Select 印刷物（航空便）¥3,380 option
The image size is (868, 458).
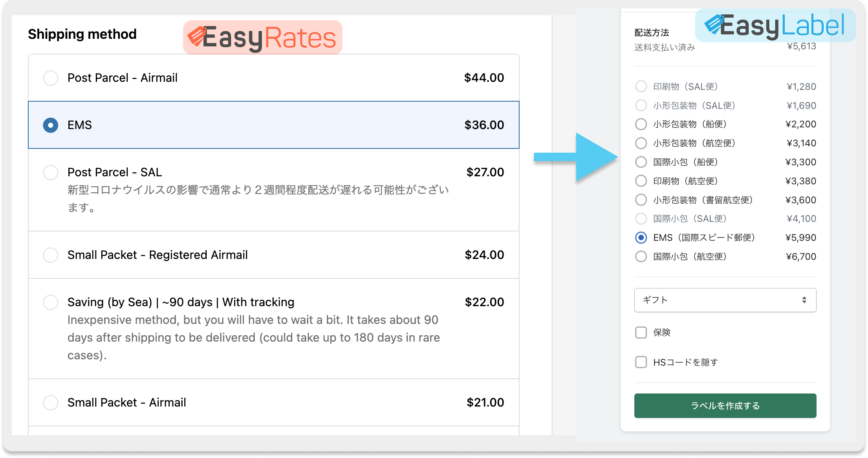coord(641,181)
